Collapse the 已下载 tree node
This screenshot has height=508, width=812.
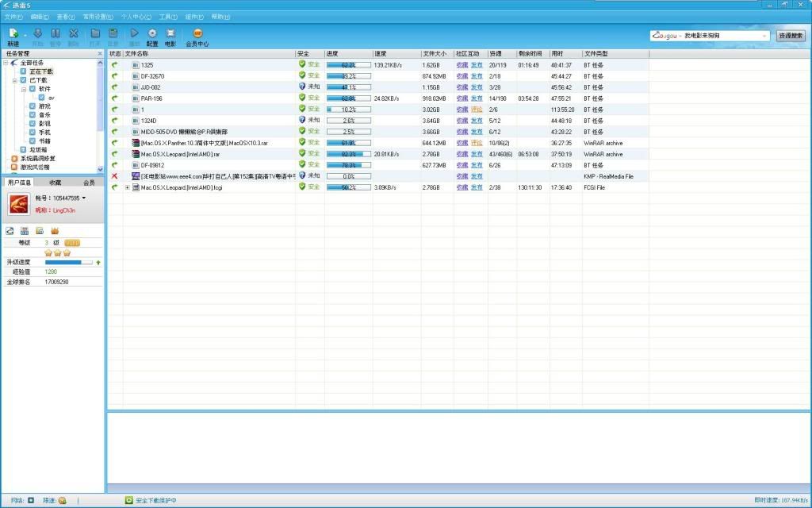pyautogui.click(x=14, y=79)
